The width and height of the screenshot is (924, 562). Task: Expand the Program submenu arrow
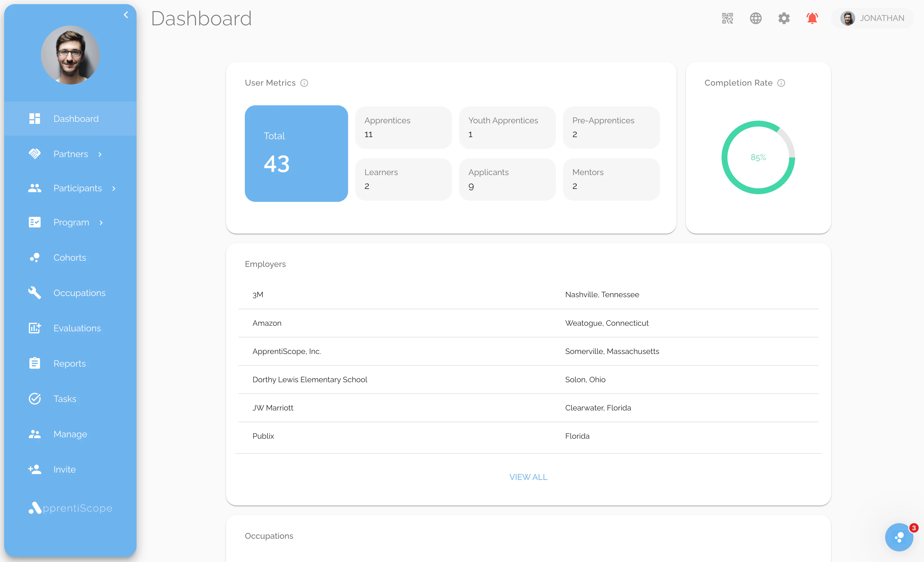point(101,223)
